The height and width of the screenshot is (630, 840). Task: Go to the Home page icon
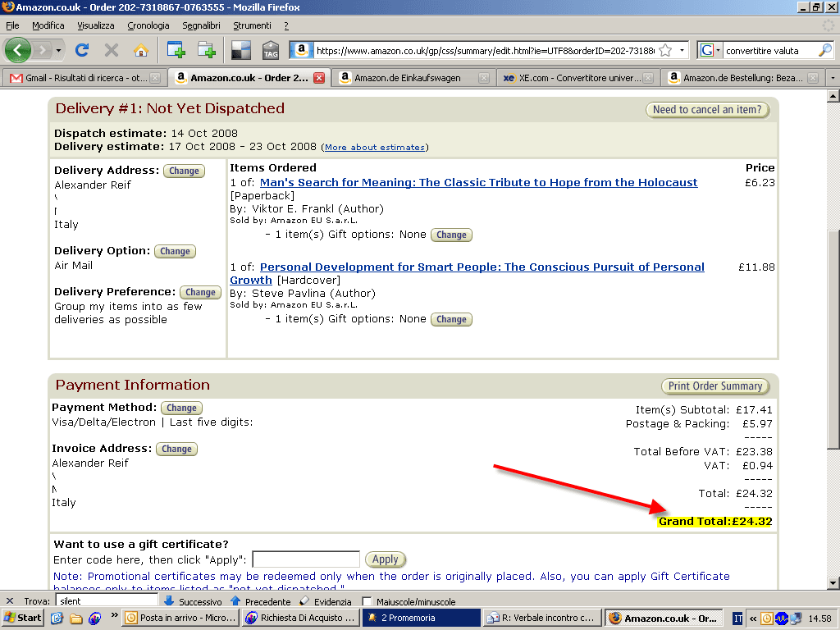(141, 50)
